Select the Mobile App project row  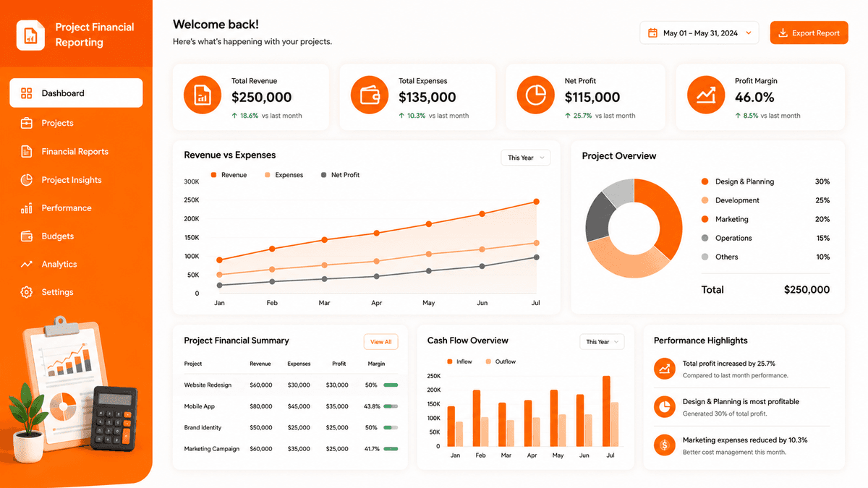tap(291, 406)
